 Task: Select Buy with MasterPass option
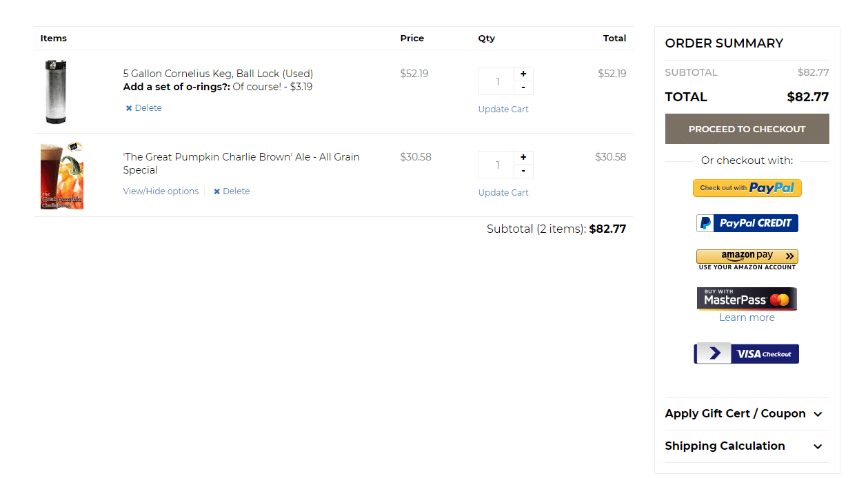pyautogui.click(x=747, y=299)
